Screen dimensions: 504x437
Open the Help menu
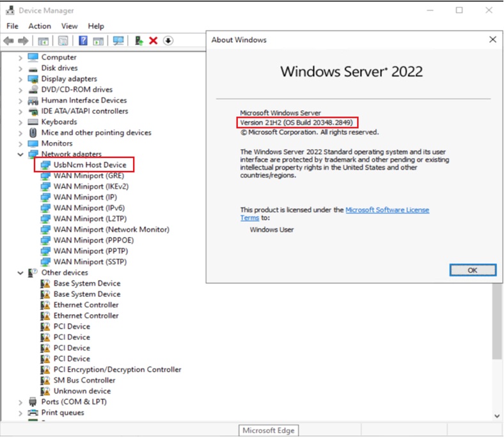(96, 26)
